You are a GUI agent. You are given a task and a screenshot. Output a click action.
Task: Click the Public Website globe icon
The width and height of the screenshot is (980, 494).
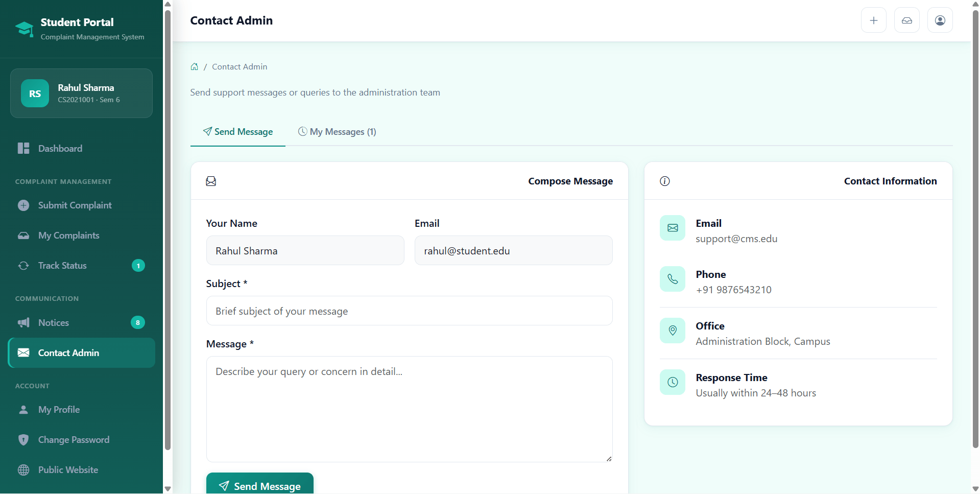[x=23, y=470]
